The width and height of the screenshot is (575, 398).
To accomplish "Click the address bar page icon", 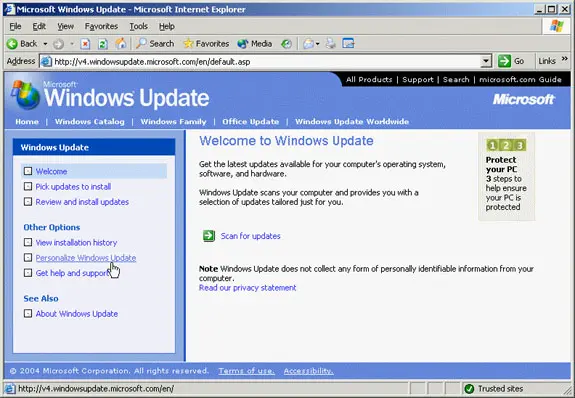I will (46, 61).
